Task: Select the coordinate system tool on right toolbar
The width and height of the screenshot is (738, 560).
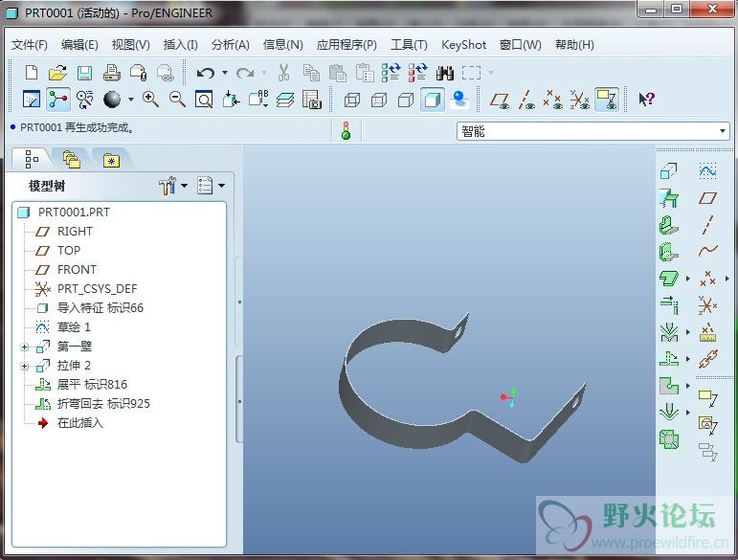Action: (707, 305)
